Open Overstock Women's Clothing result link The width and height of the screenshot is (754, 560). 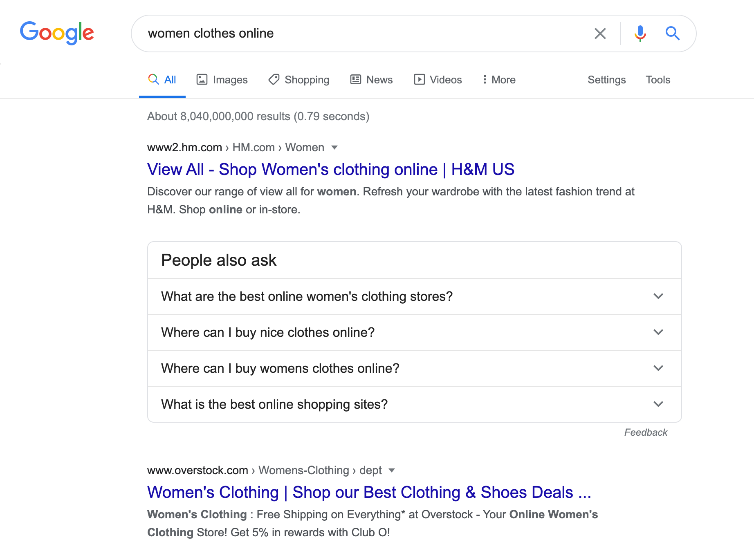pyautogui.click(x=369, y=493)
